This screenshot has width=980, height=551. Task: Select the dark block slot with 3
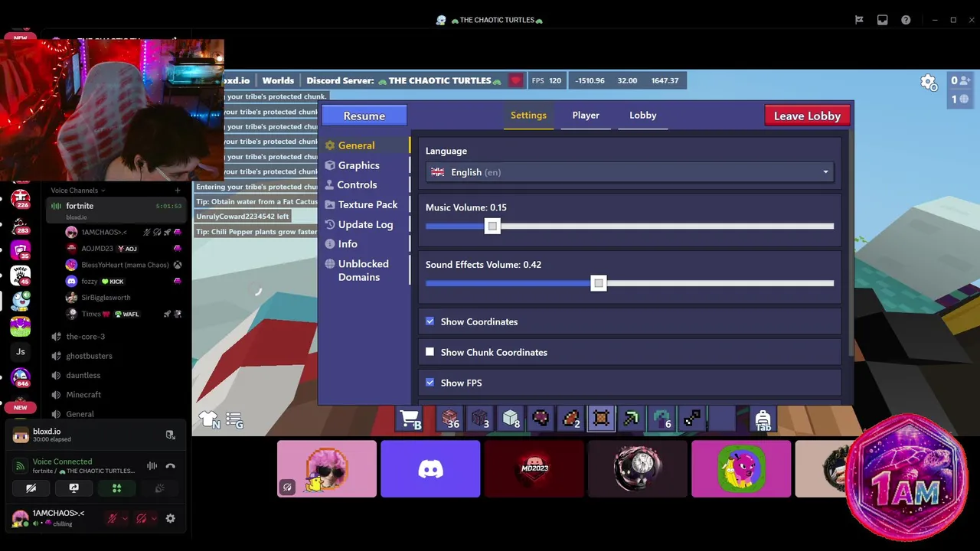tap(480, 419)
